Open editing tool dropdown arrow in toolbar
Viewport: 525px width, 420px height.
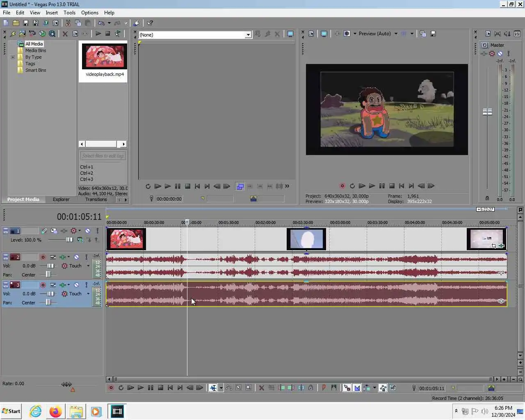point(221,388)
